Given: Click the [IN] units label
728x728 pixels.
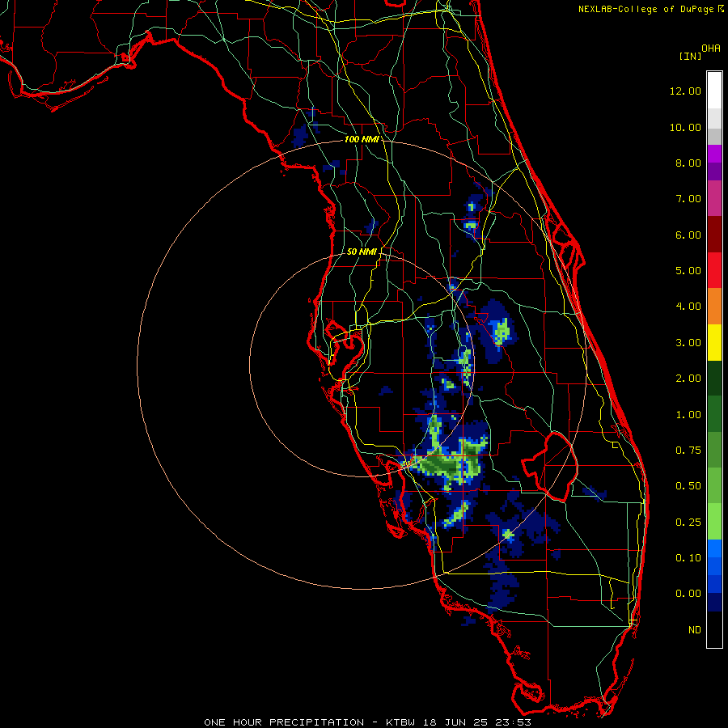Looking at the screenshot, I should pos(690,56).
